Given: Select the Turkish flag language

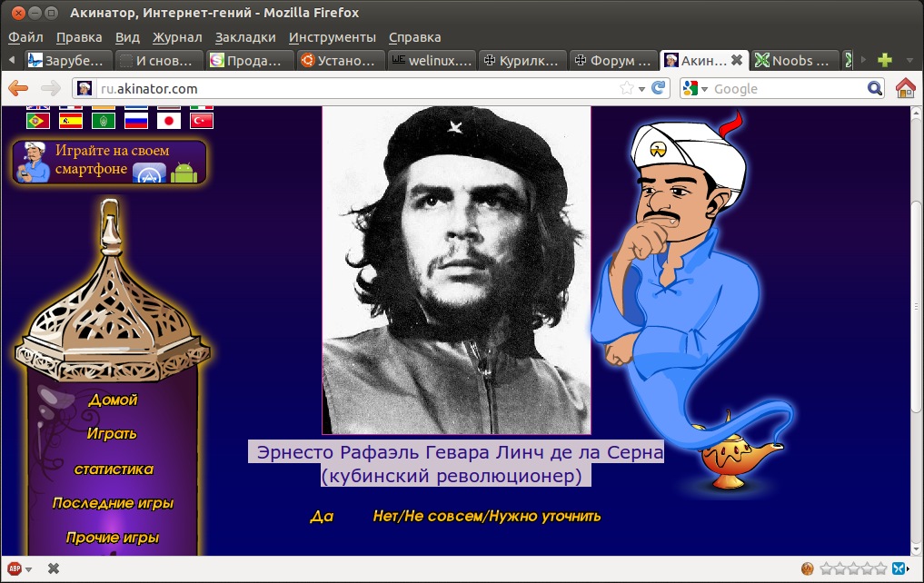Looking at the screenshot, I should tap(202, 121).
